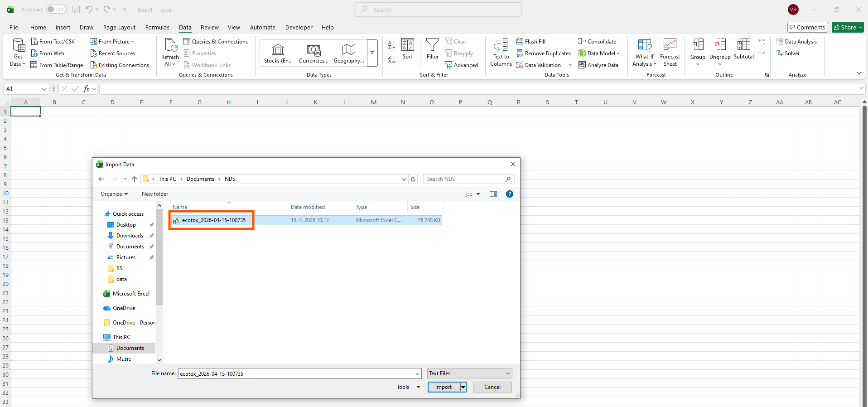
Task: Click Sort A to Z icon
Action: pyautogui.click(x=392, y=45)
